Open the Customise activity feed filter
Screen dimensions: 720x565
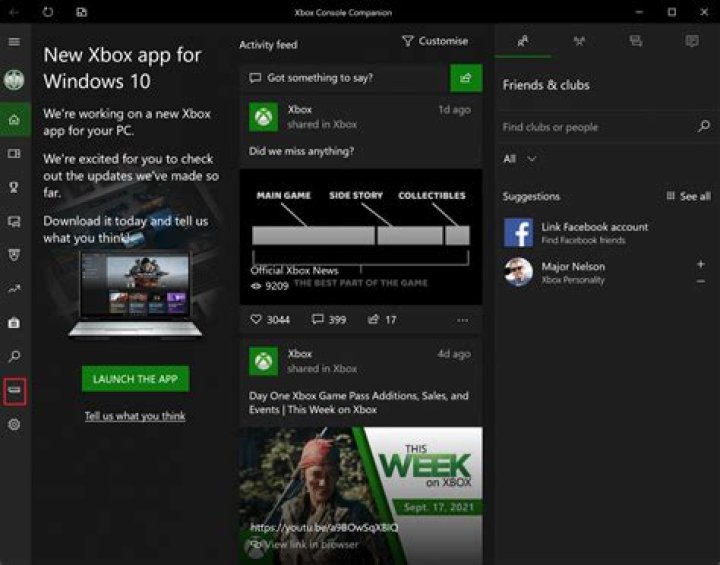click(435, 41)
